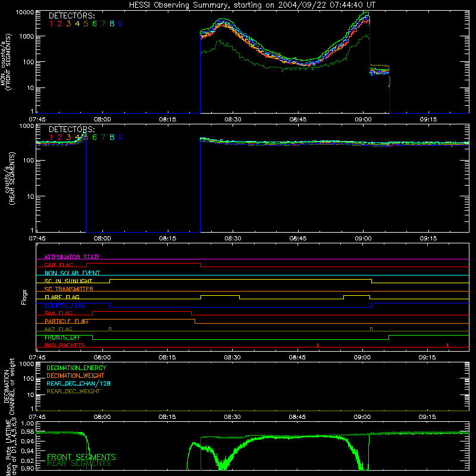Click the 10000 y-axis label in front panel
Viewport: 476px width, 476px height.
[25, 12]
